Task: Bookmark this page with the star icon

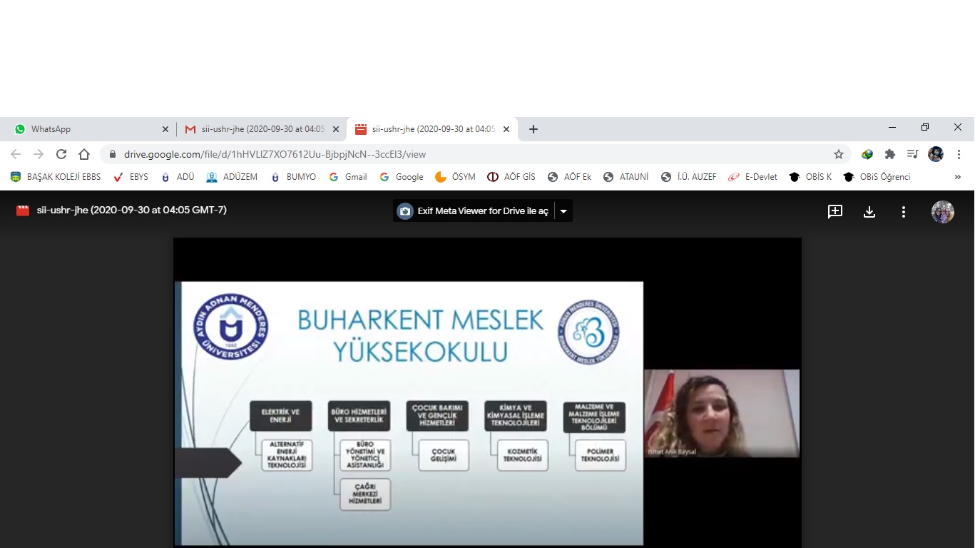Action: 839,154
